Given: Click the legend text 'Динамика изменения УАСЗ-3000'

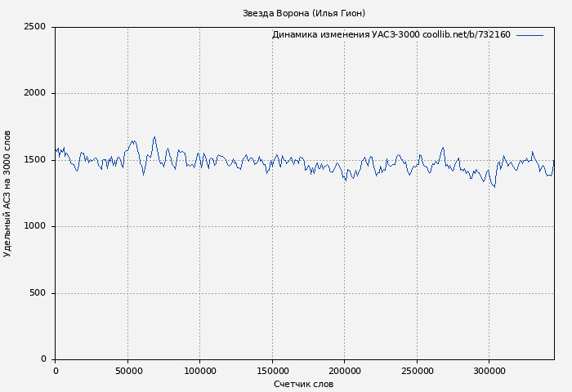Looking at the screenshot, I should click(x=346, y=35).
